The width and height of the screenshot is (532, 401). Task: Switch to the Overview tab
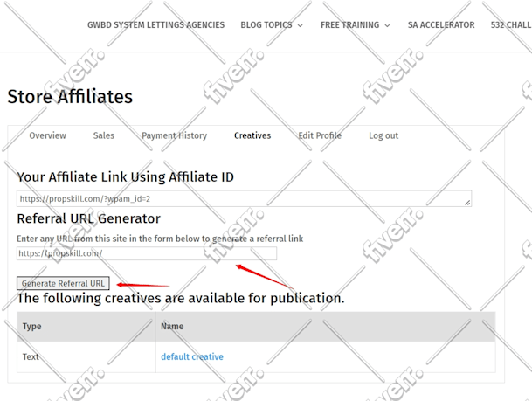pyautogui.click(x=47, y=135)
